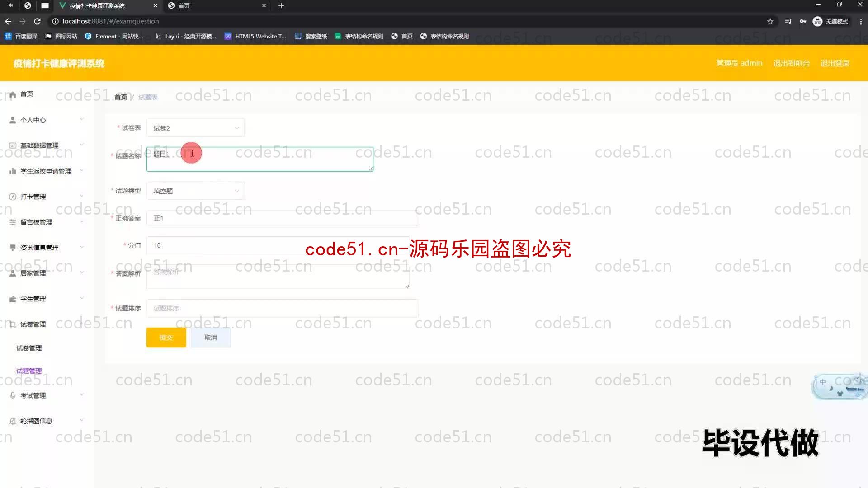Click the 试题排序 input field
This screenshot has width=868, height=488.
pos(283,308)
